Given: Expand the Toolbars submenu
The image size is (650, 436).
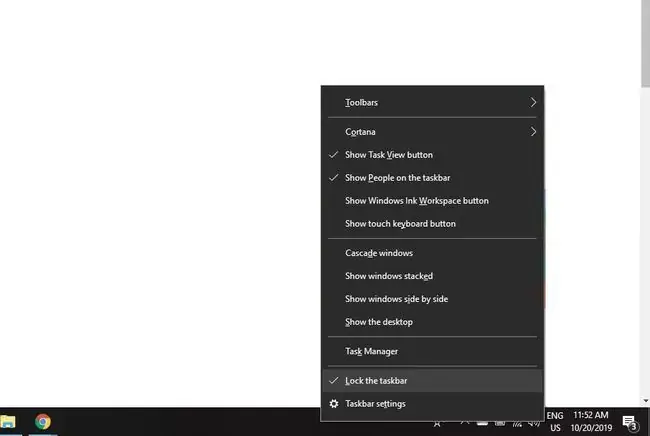Looking at the screenshot, I should click(x=432, y=102).
